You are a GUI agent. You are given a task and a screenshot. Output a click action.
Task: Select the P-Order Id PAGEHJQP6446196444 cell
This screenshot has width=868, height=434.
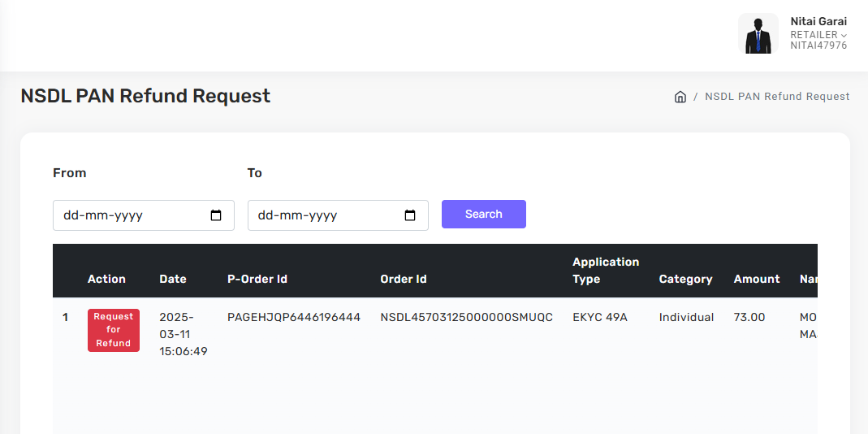(294, 317)
